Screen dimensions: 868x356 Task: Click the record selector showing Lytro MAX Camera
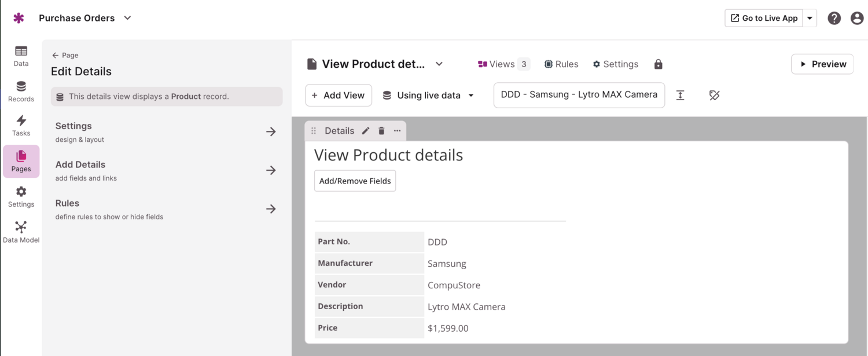(x=579, y=95)
